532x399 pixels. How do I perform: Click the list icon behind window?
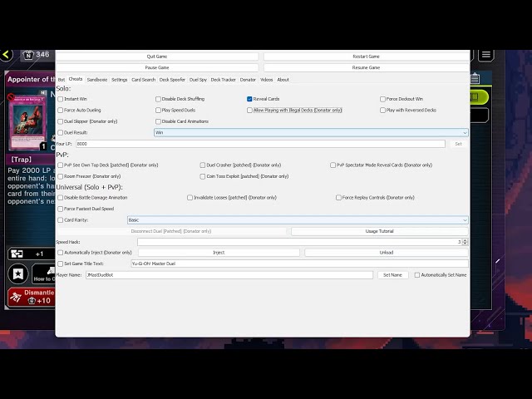pyautogui.click(x=475, y=79)
